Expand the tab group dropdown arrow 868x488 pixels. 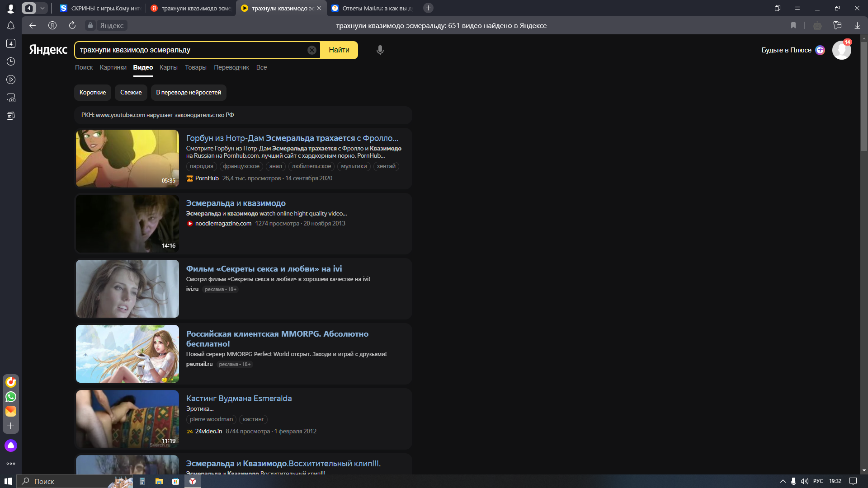click(x=42, y=8)
